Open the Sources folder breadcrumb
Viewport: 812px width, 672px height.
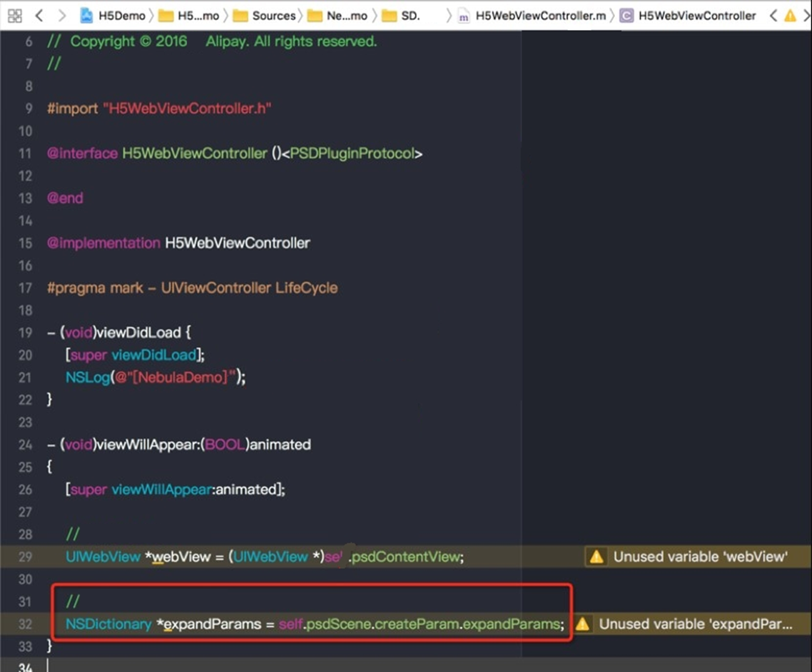(264, 16)
